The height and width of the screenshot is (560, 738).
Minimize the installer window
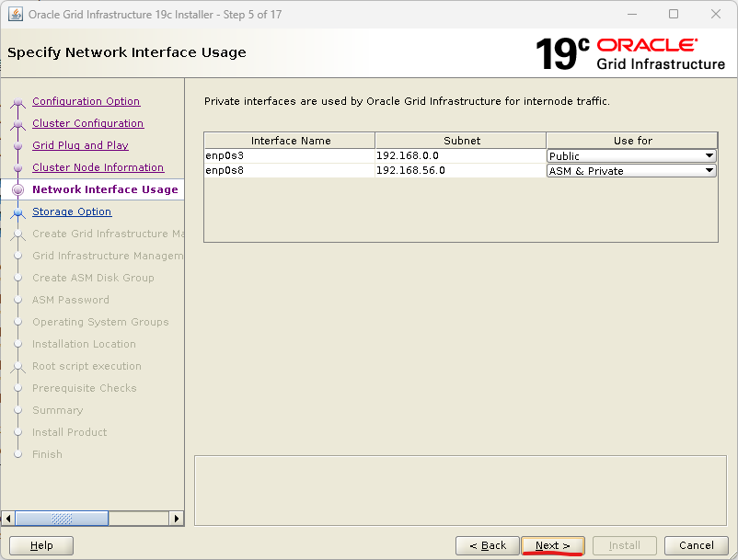click(632, 14)
